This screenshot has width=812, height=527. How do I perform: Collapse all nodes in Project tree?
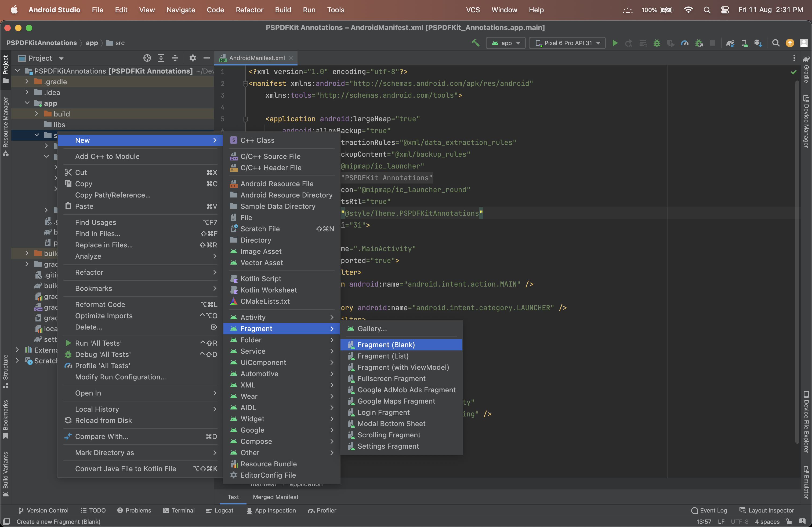coord(175,58)
